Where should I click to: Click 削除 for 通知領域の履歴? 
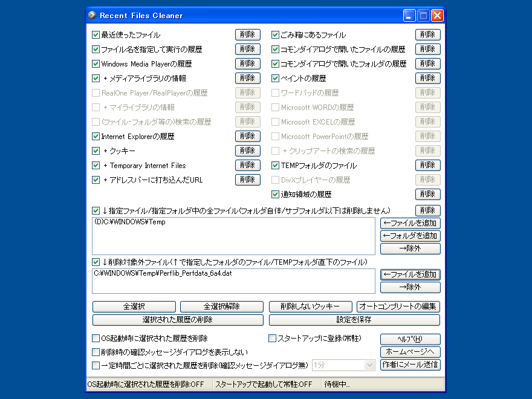click(x=428, y=195)
